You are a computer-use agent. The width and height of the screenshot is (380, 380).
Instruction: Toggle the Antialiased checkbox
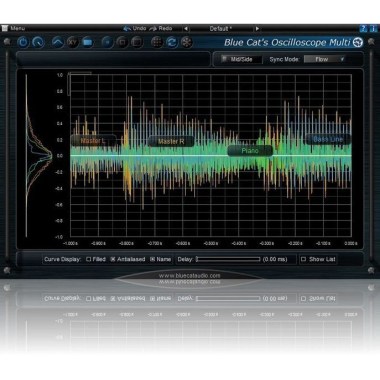tap(113, 259)
